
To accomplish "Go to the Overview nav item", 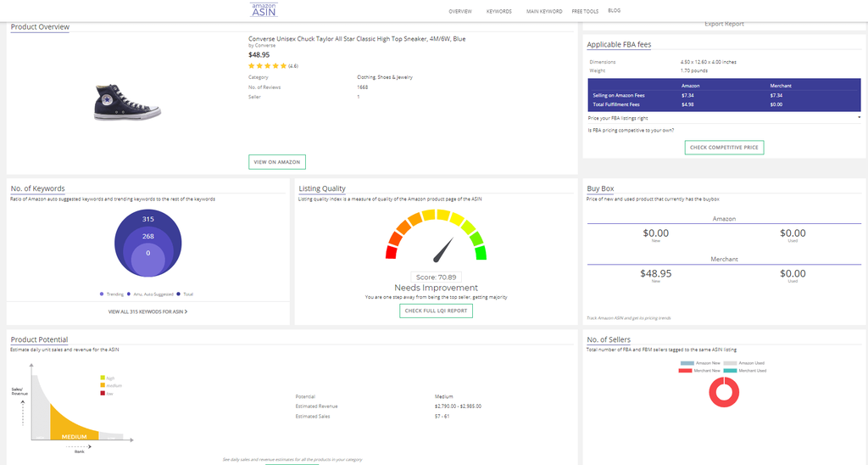I will point(460,12).
